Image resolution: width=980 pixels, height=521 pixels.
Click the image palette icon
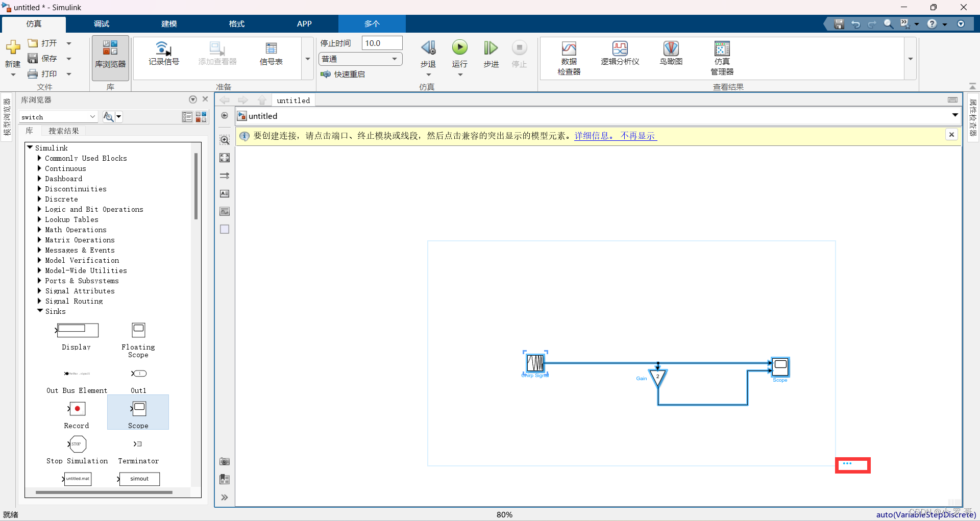pos(225,211)
